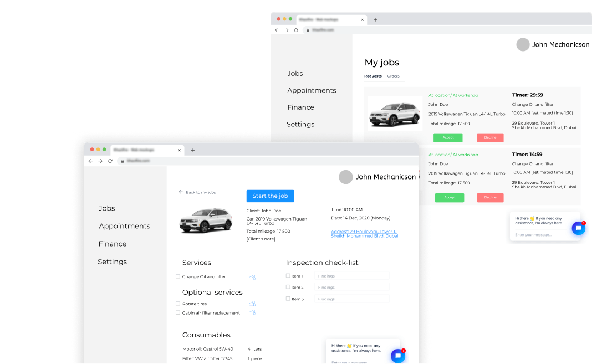Follow the Back to my jobs link
The height and width of the screenshot is (364, 592).
197,192
